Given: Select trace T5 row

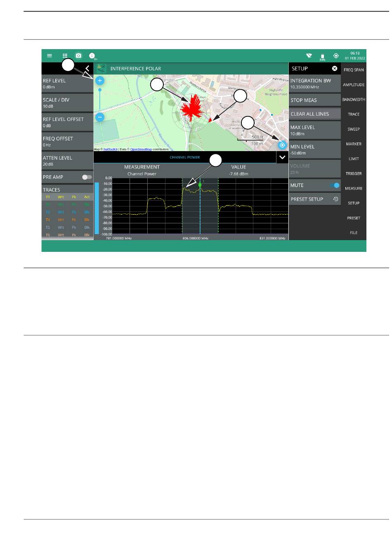Looking at the screenshot, I should 68,227.
